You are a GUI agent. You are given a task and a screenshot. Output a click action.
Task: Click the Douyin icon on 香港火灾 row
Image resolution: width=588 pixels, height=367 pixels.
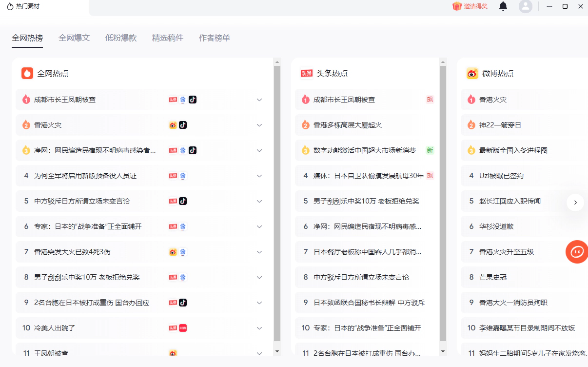pos(183,125)
